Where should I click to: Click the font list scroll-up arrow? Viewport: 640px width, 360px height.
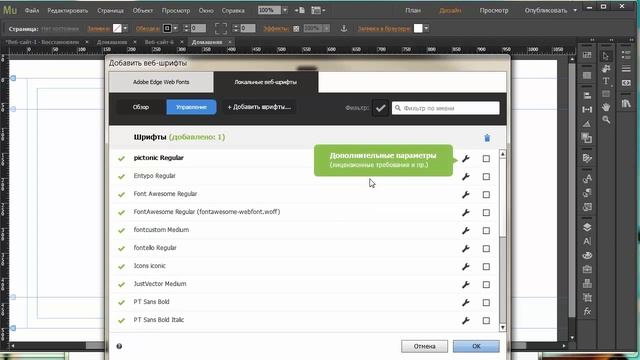pos(502,154)
